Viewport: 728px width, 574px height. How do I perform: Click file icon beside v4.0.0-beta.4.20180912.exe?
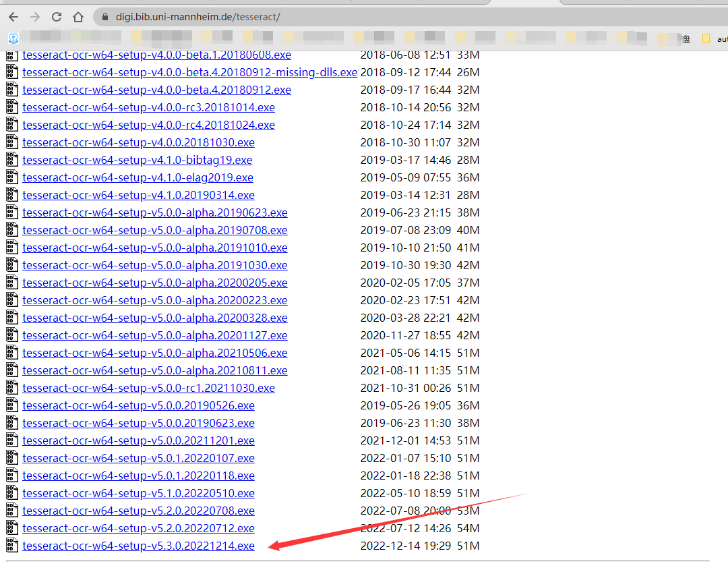click(x=12, y=90)
